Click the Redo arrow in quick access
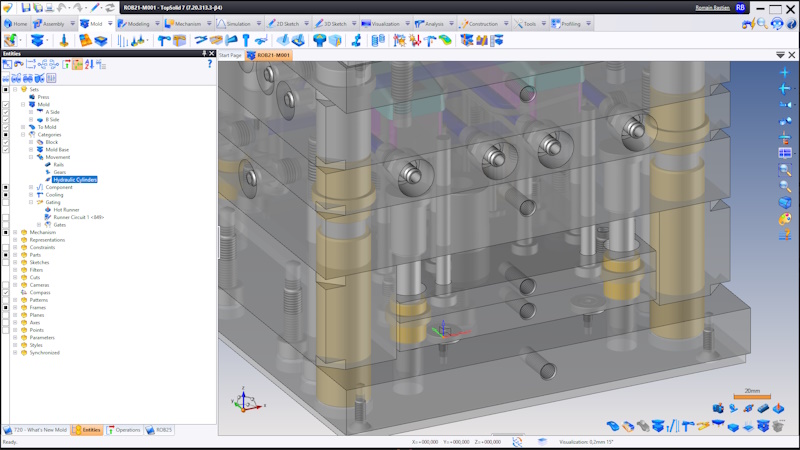The height and width of the screenshot is (450, 800). (x=78, y=8)
